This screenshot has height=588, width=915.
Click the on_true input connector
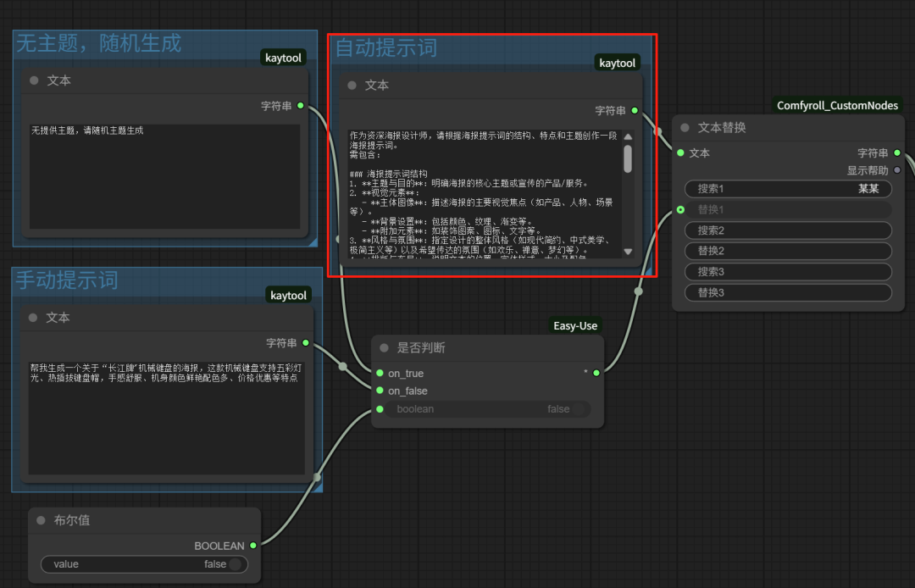click(x=380, y=373)
